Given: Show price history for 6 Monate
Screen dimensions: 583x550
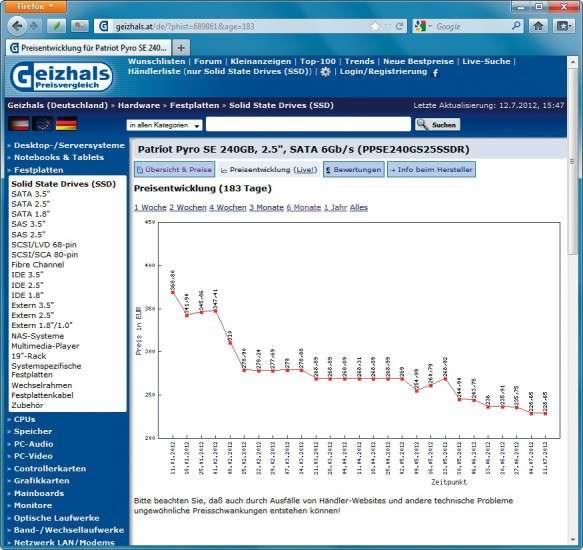Looking at the screenshot, I should 304,208.
